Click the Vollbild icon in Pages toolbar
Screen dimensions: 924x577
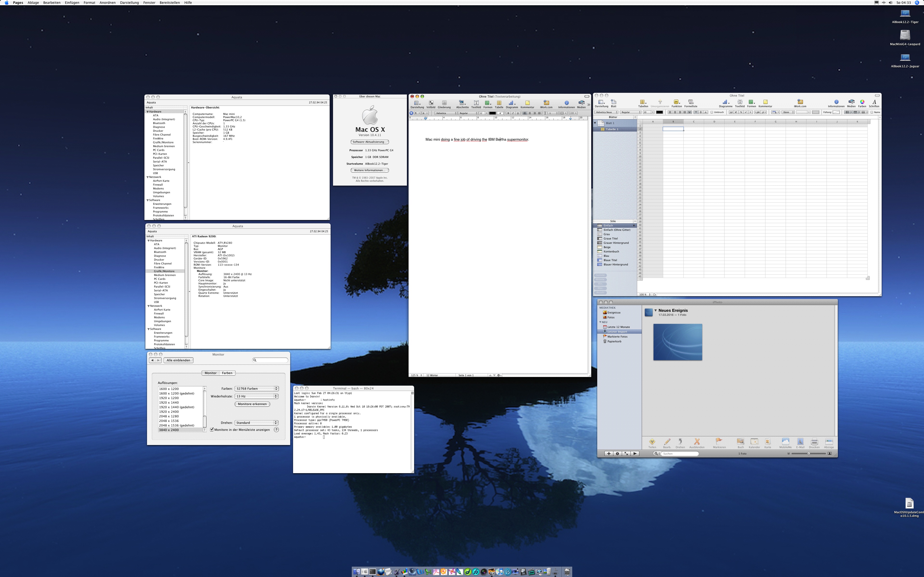431,103
